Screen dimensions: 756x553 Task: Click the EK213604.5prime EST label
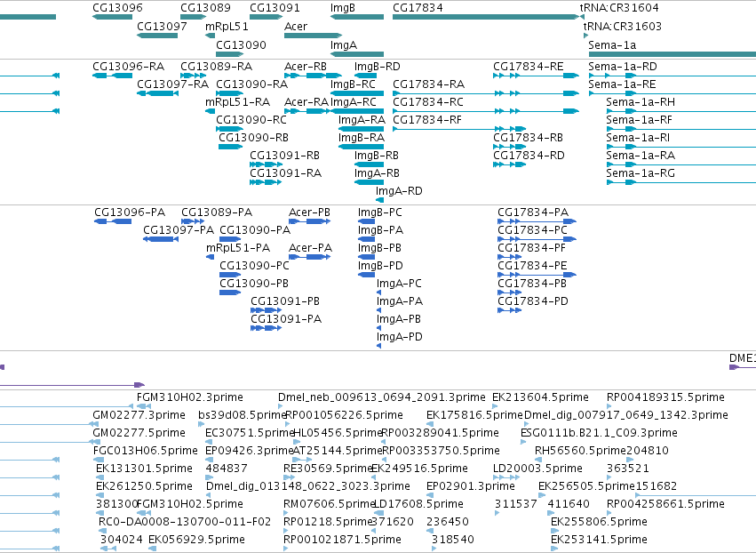coord(540,397)
